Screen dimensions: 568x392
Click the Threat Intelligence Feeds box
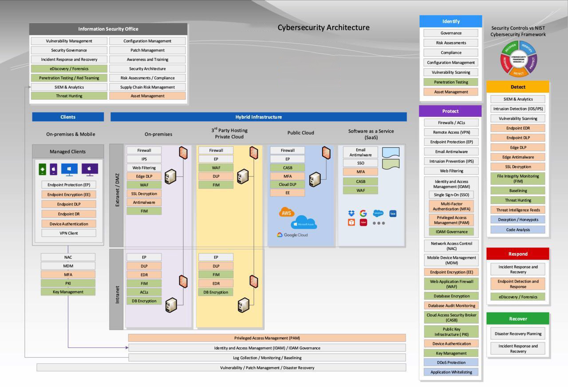pyautogui.click(x=518, y=210)
